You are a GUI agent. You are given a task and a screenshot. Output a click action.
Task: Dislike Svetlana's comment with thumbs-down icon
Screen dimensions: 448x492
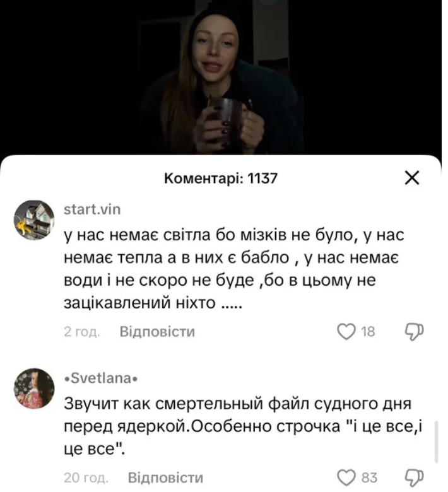click(414, 477)
